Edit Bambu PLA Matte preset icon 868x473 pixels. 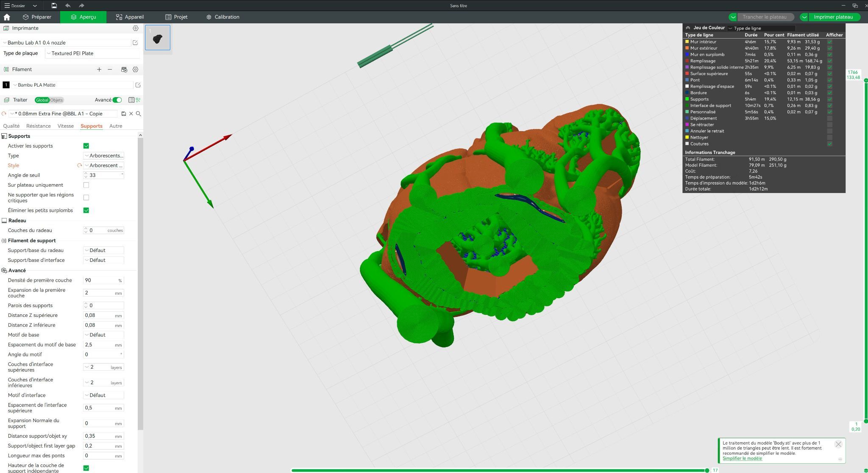coord(138,85)
